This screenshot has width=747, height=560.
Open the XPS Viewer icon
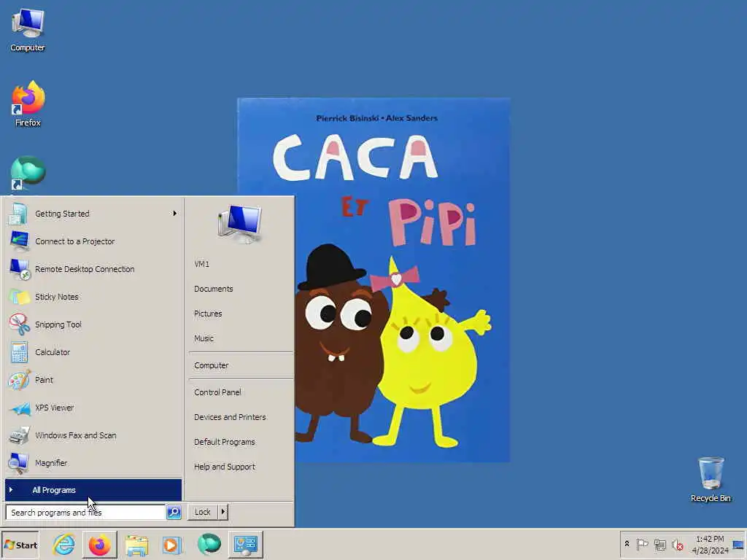[x=20, y=408]
